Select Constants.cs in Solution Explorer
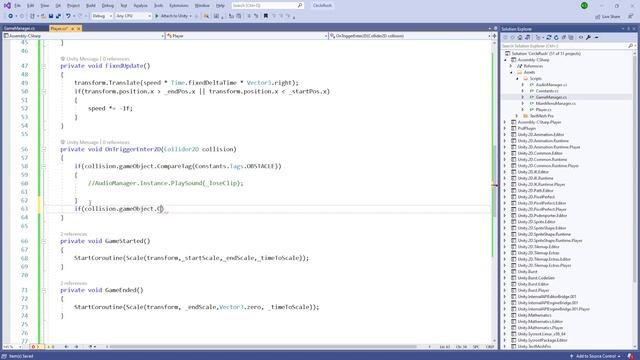 coord(547,91)
